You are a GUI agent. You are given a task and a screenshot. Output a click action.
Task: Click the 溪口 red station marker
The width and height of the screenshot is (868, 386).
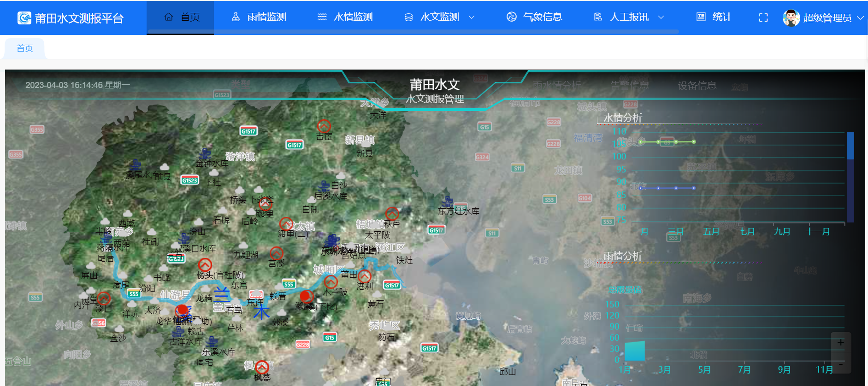(104, 298)
